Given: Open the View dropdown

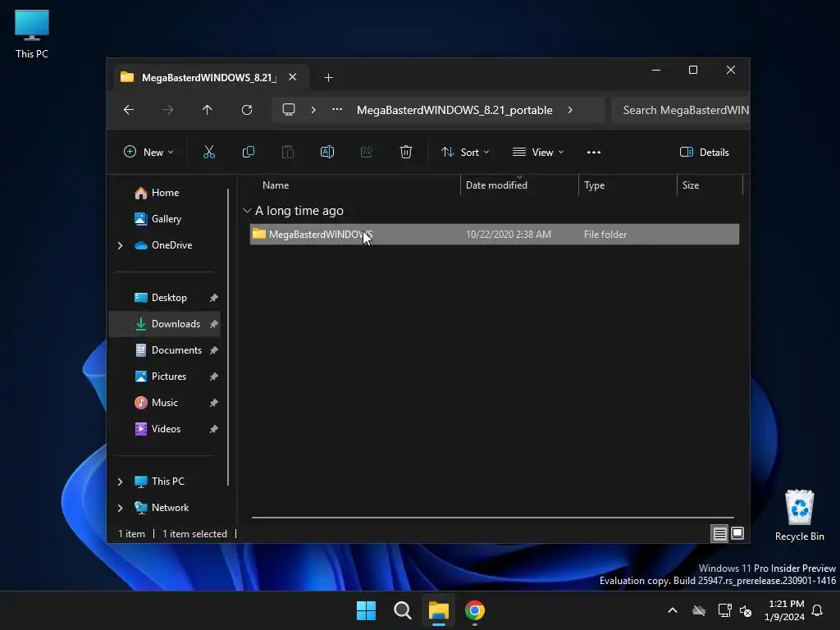Looking at the screenshot, I should click(538, 152).
